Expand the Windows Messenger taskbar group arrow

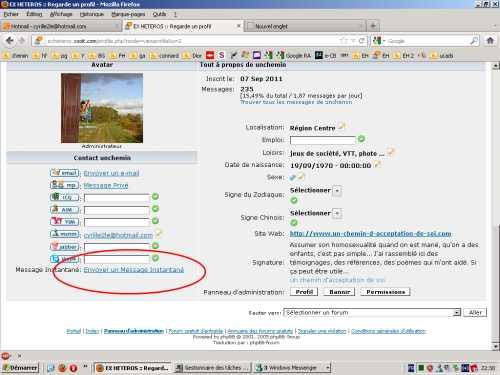[328, 368]
